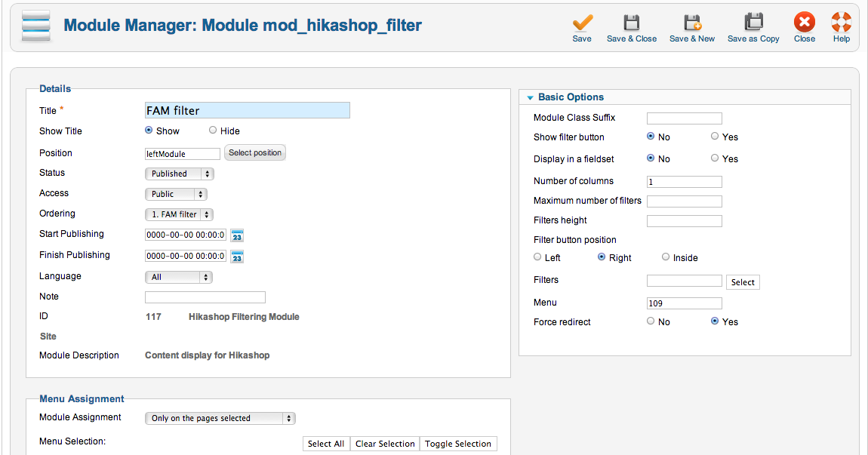Click the Save & New icon
Viewport: 868px width, 455px height.
692,23
